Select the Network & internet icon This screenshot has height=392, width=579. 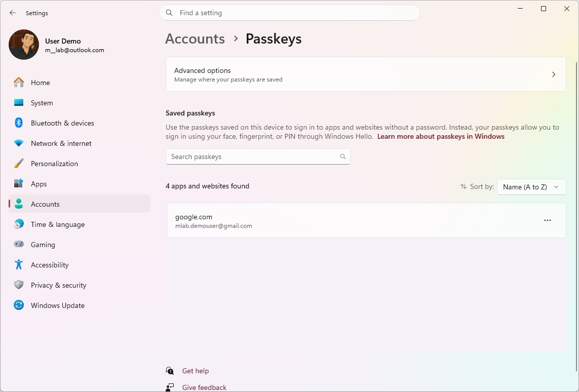click(19, 143)
